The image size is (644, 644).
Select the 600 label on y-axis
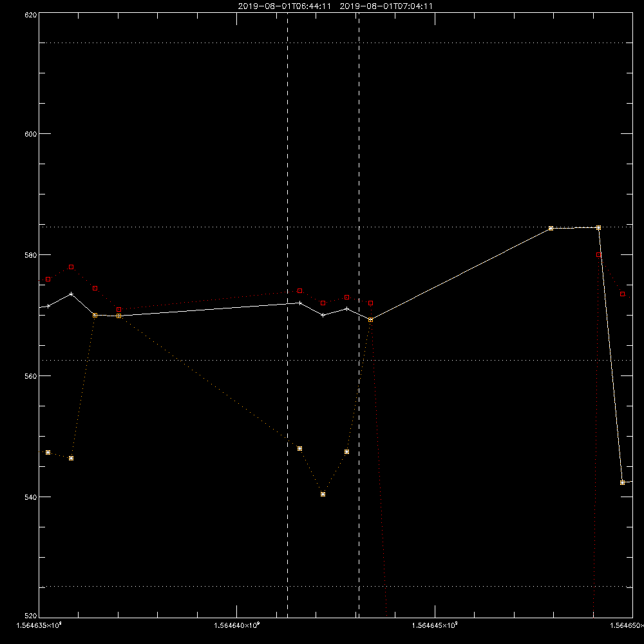[x=31, y=134]
